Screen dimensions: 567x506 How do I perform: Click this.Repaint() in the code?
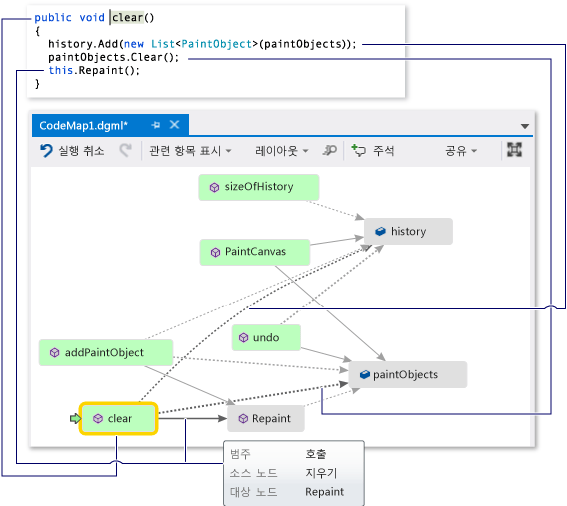pos(94,70)
